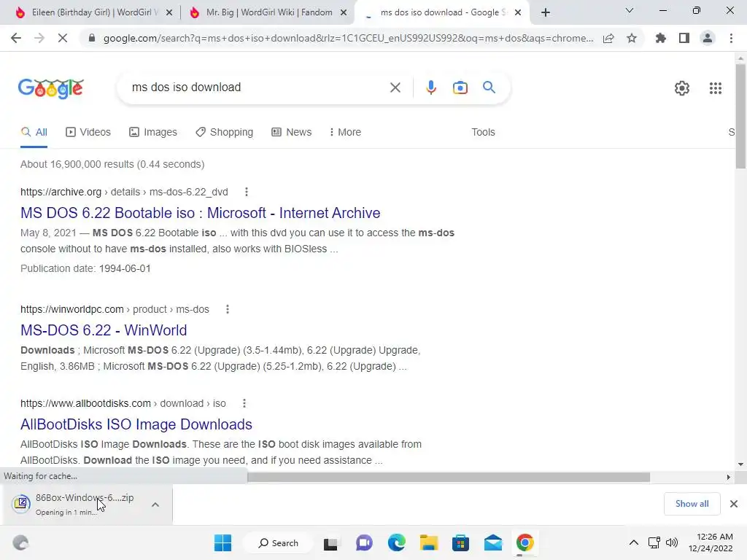The image size is (747, 560).
Task: Open the Windows Start menu
Action: click(x=223, y=542)
